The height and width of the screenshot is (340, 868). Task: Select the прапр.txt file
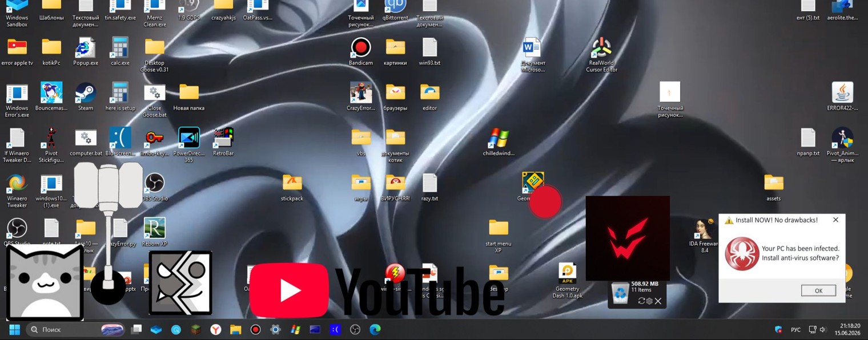click(x=808, y=141)
